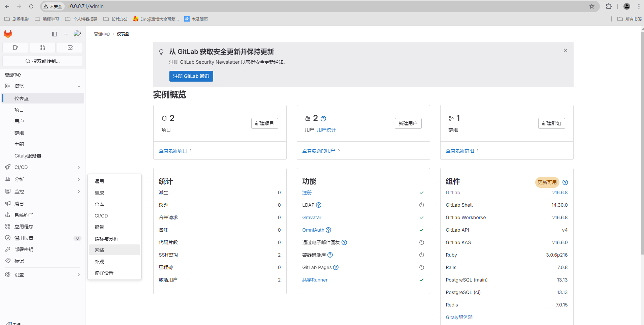644x325 pixels.
Task: Choose 网络 in settings flyout menu
Action: [115, 250]
